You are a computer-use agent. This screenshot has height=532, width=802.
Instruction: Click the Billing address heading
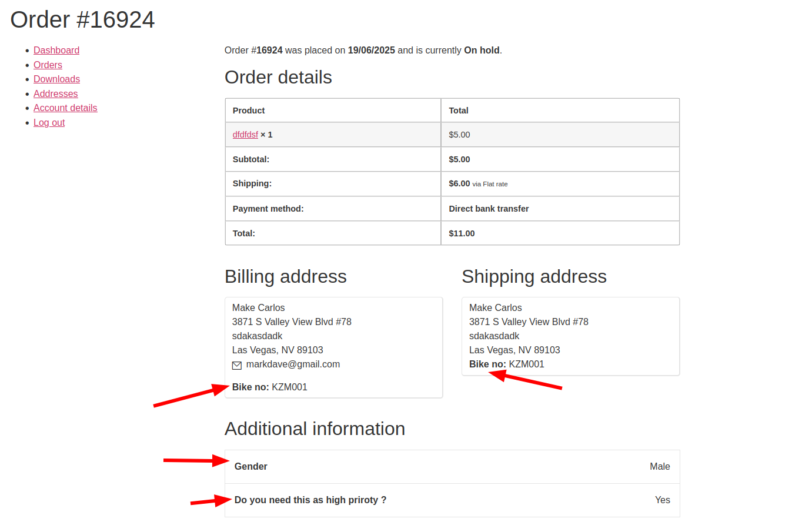point(286,276)
